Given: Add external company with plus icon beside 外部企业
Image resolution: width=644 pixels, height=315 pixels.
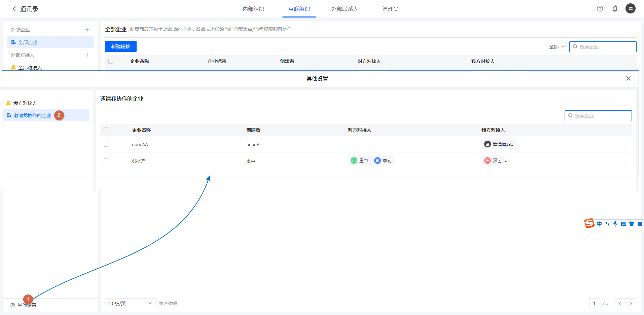Looking at the screenshot, I should [87, 30].
